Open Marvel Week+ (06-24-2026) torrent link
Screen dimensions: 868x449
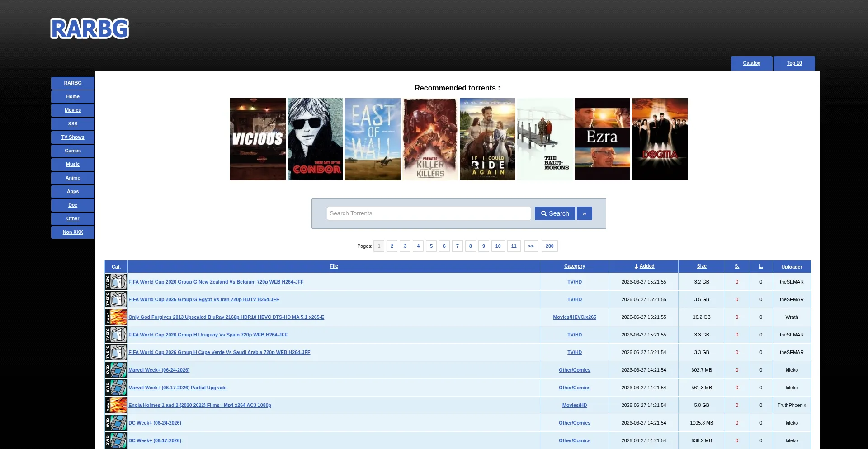coord(159,370)
